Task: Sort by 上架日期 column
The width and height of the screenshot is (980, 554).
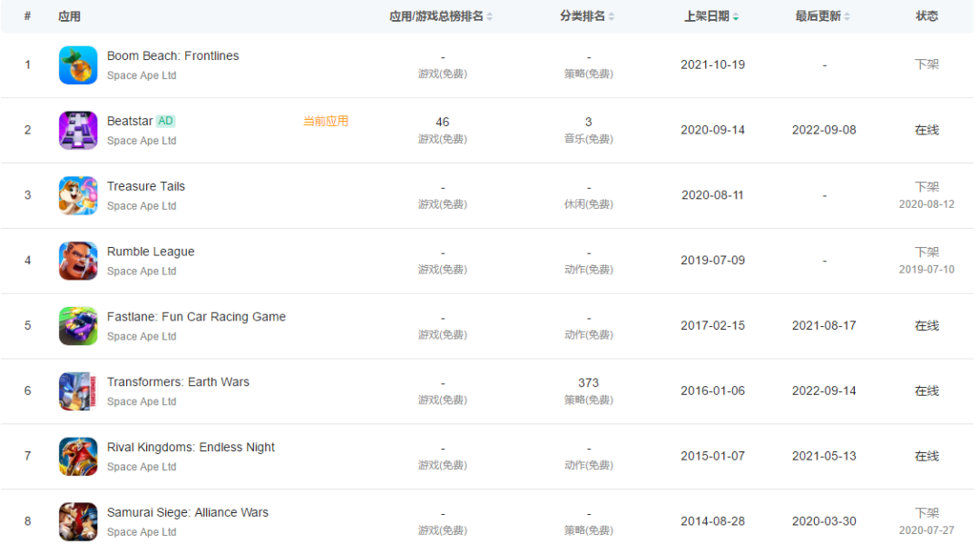Action: pyautogui.click(x=711, y=16)
